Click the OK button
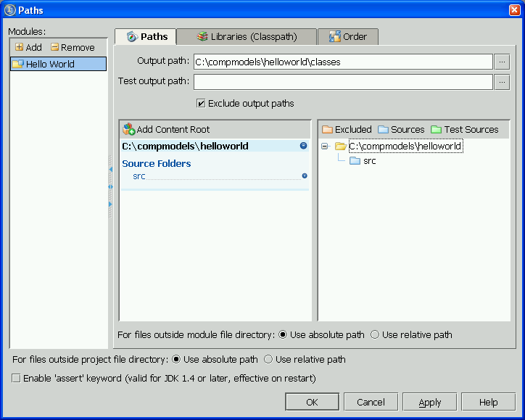This screenshot has width=525, height=420. coord(312,402)
